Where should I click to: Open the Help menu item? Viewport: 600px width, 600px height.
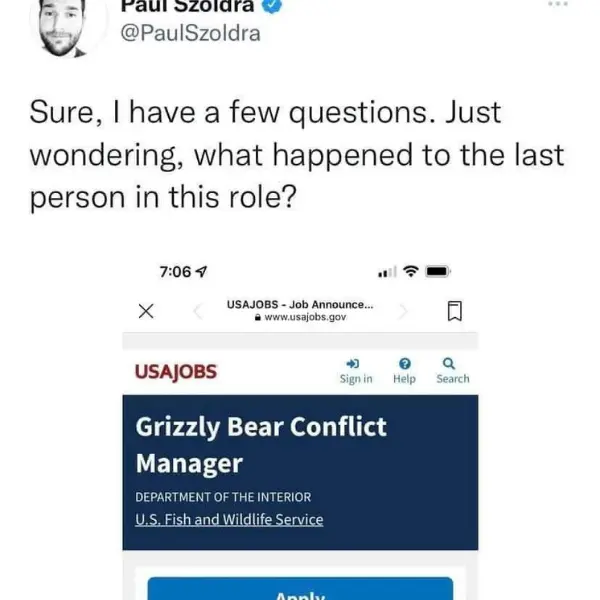coord(404,370)
